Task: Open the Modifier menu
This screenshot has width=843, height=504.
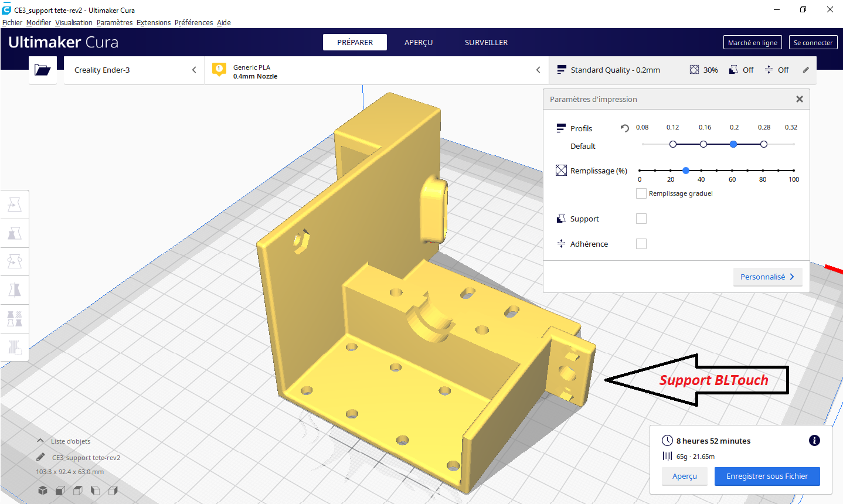Action: (x=39, y=23)
